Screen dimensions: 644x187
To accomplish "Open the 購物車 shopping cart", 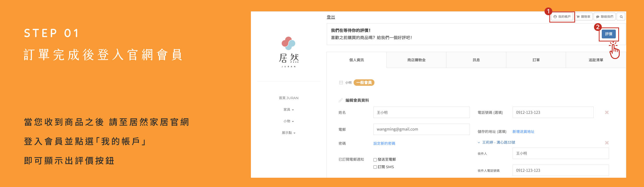I will (583, 17).
